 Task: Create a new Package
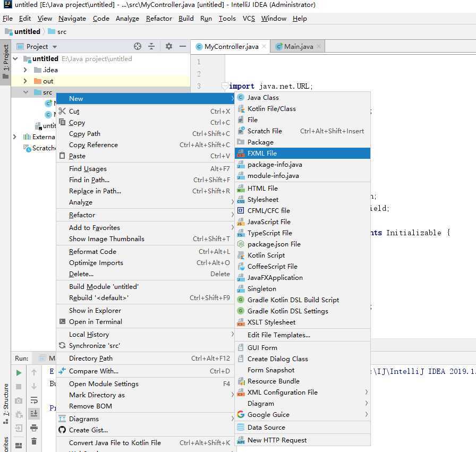[303, 142]
